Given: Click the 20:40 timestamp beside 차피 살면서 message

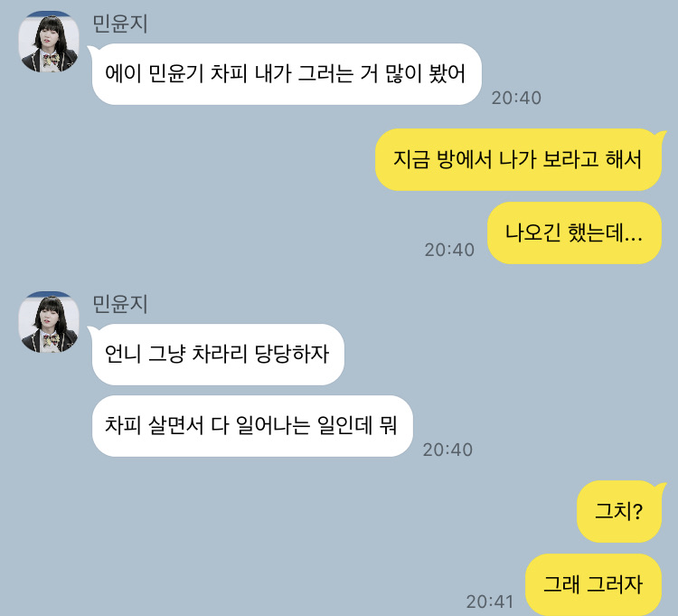Looking at the screenshot, I should [447, 450].
